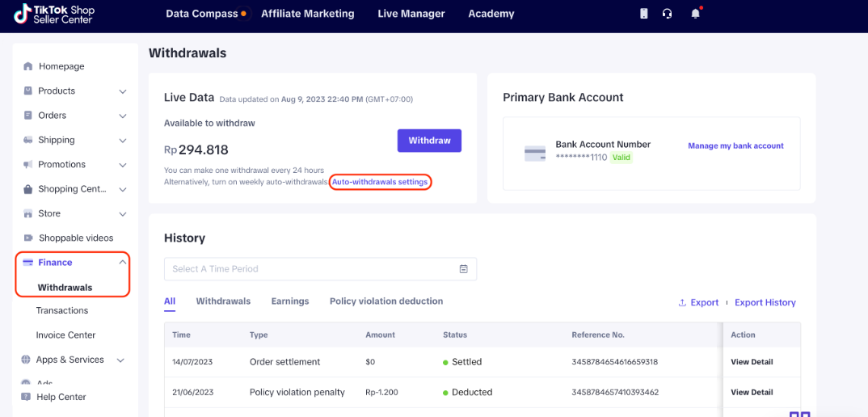Click the mobile phone icon in header

[x=643, y=14]
